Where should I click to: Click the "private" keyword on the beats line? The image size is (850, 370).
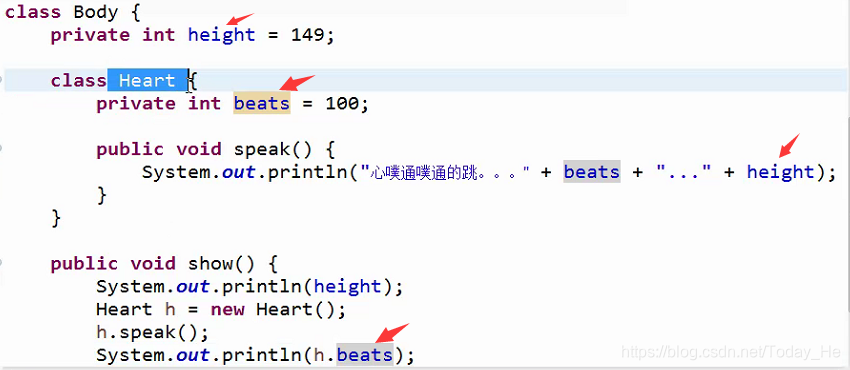coord(136,103)
